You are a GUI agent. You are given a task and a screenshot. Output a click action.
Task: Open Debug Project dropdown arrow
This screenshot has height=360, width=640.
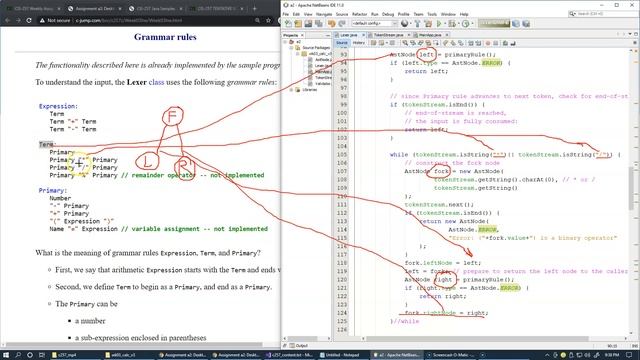[458, 24]
